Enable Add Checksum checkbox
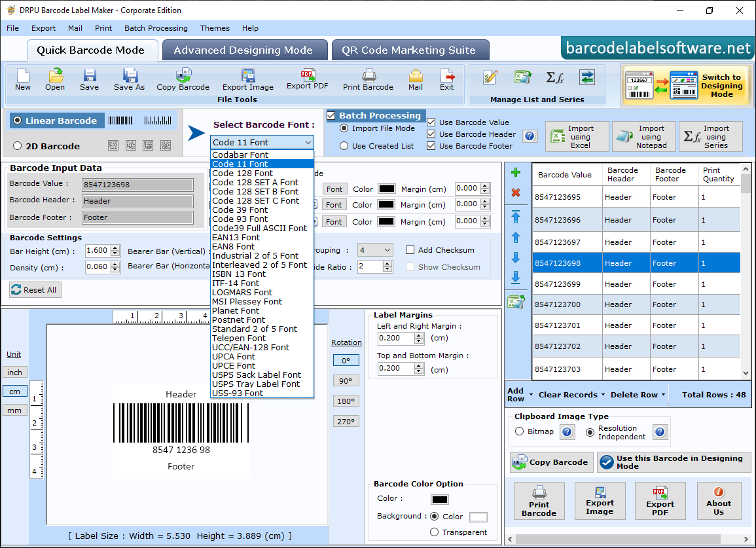The width and height of the screenshot is (756, 548). pyautogui.click(x=410, y=250)
